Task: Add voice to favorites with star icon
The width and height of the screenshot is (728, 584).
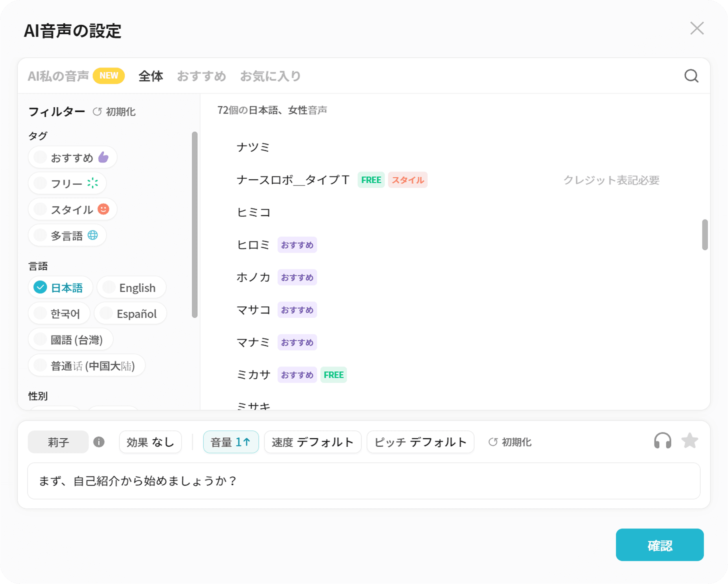Action: (x=689, y=441)
